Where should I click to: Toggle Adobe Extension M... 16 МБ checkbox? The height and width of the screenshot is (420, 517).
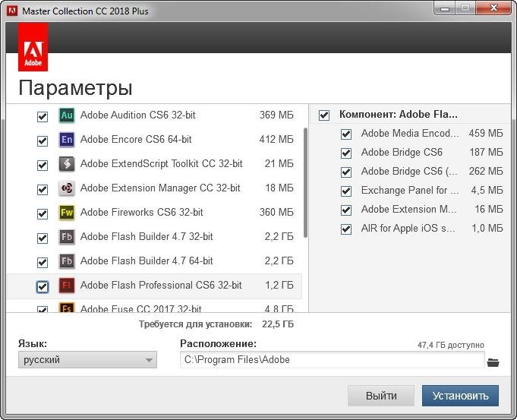pos(346,210)
